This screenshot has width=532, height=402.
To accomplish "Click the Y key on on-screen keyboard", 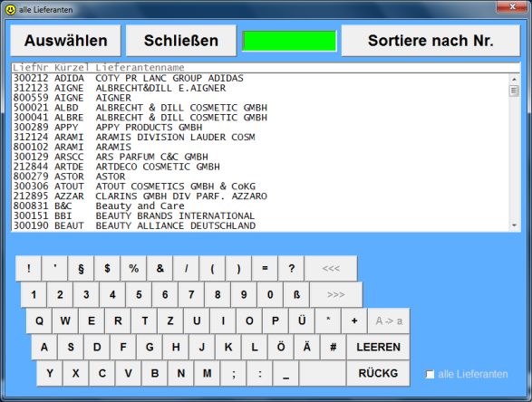I will click(50, 373).
